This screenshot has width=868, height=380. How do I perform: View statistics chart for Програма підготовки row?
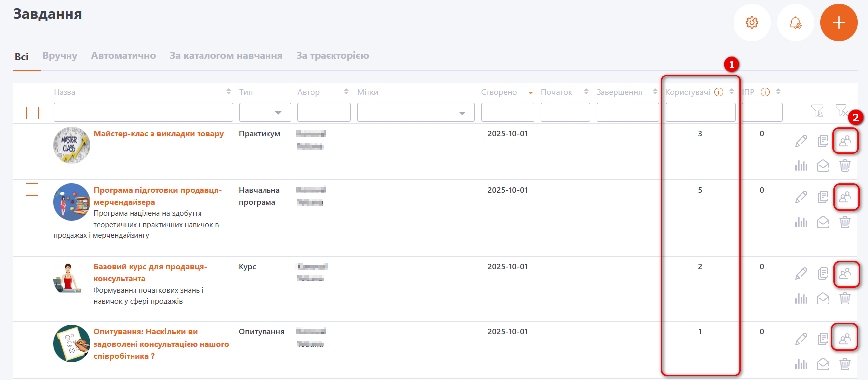[x=801, y=222]
